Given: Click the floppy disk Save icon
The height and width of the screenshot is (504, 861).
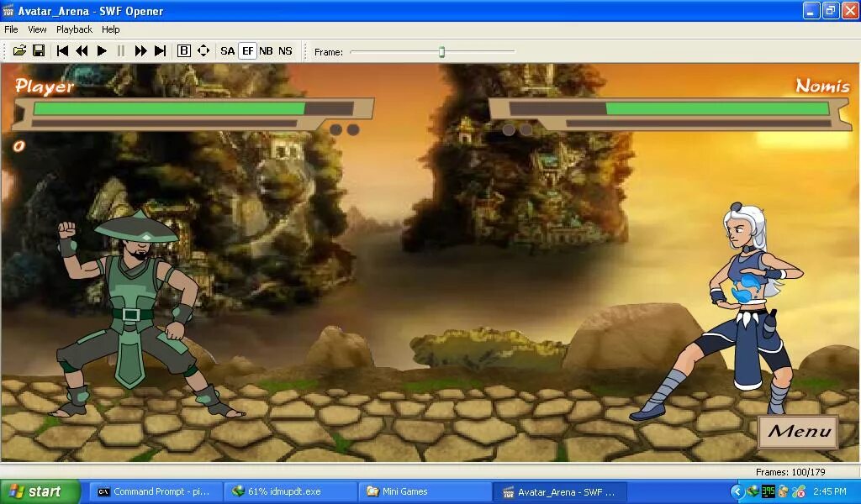Looking at the screenshot, I should 39,51.
